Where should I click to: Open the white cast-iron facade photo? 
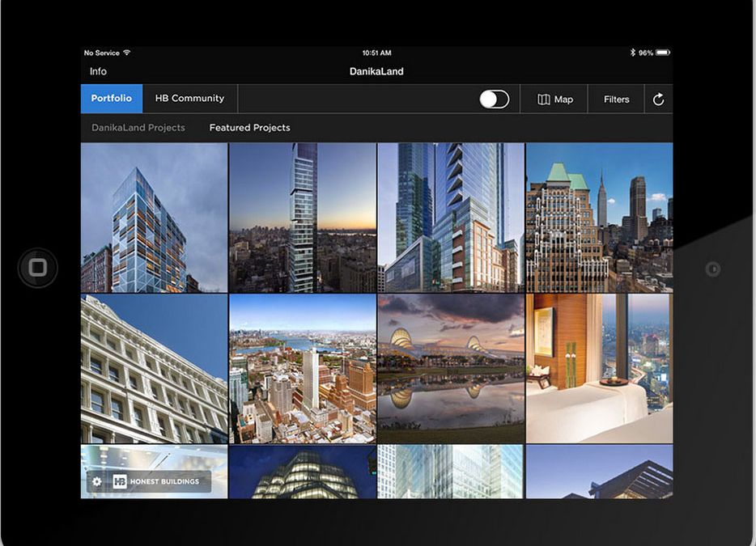point(155,369)
